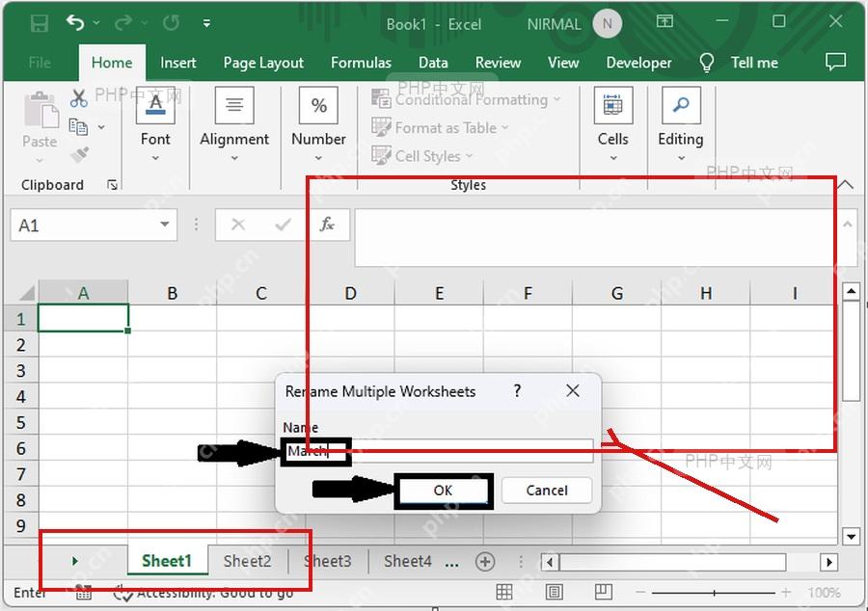Open Ribbon Display Options icon
Screen dimensions: 868x611
(x=665, y=21)
